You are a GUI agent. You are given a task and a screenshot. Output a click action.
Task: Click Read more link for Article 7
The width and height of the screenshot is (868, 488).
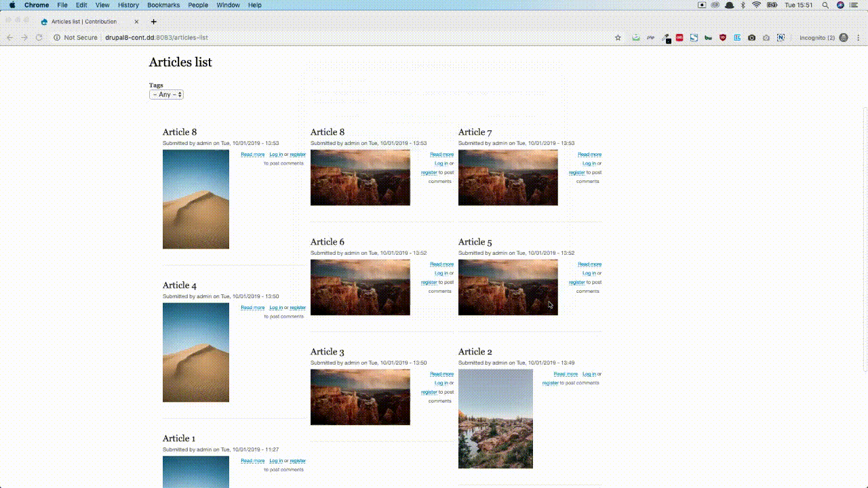pos(589,155)
